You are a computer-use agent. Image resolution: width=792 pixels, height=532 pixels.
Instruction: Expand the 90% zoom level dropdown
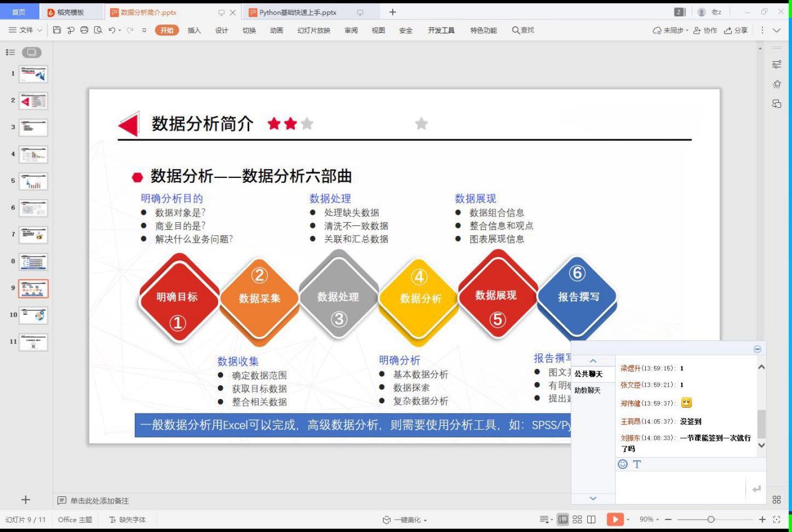(650, 520)
